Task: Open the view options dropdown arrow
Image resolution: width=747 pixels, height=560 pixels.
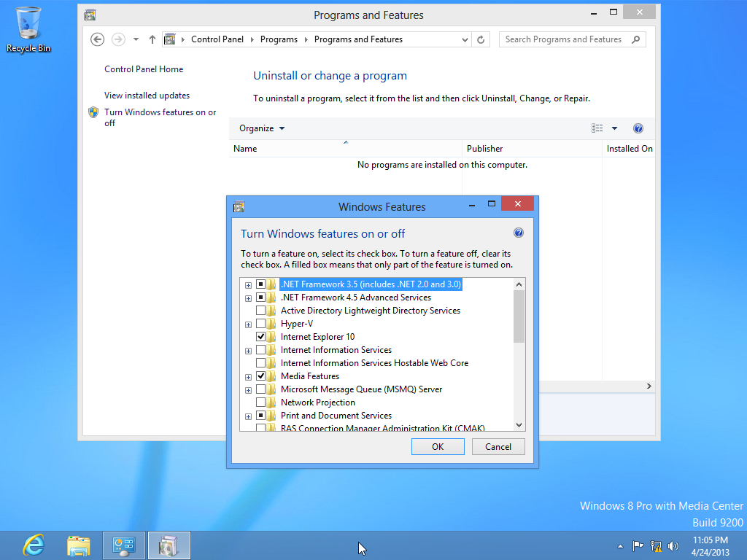Action: point(614,128)
